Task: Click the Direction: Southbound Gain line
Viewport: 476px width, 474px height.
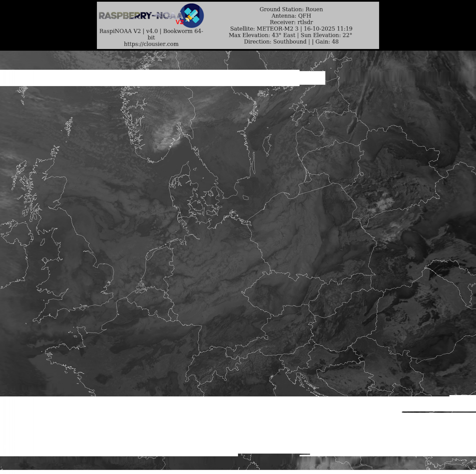Action: [x=291, y=42]
